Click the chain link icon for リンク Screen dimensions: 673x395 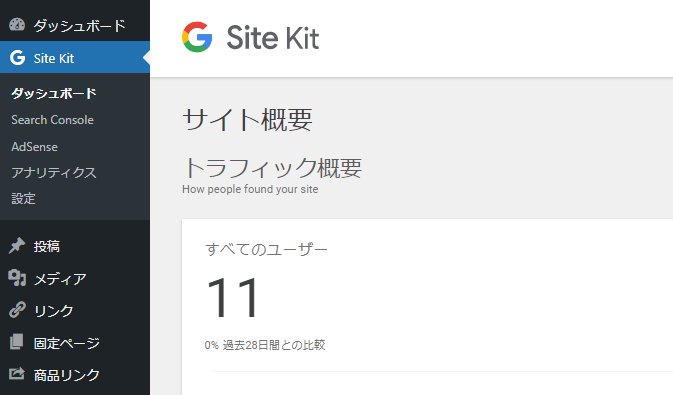[17, 310]
